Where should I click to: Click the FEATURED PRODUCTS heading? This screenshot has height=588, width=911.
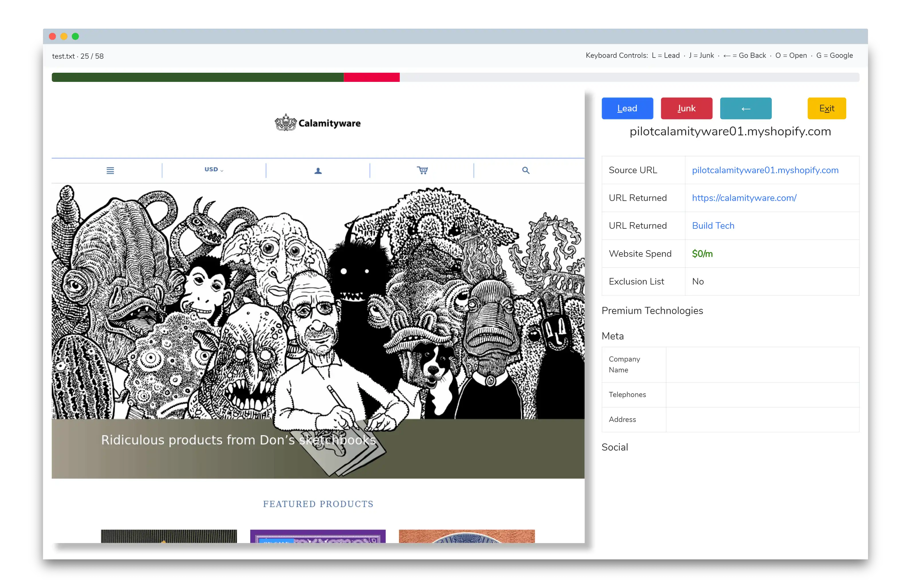(x=318, y=504)
